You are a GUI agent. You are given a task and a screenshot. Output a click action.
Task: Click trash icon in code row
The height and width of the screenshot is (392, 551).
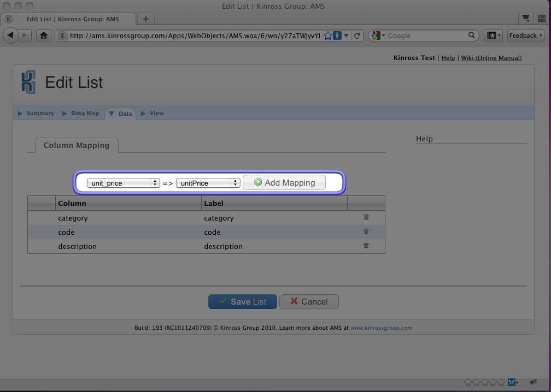[x=366, y=231]
